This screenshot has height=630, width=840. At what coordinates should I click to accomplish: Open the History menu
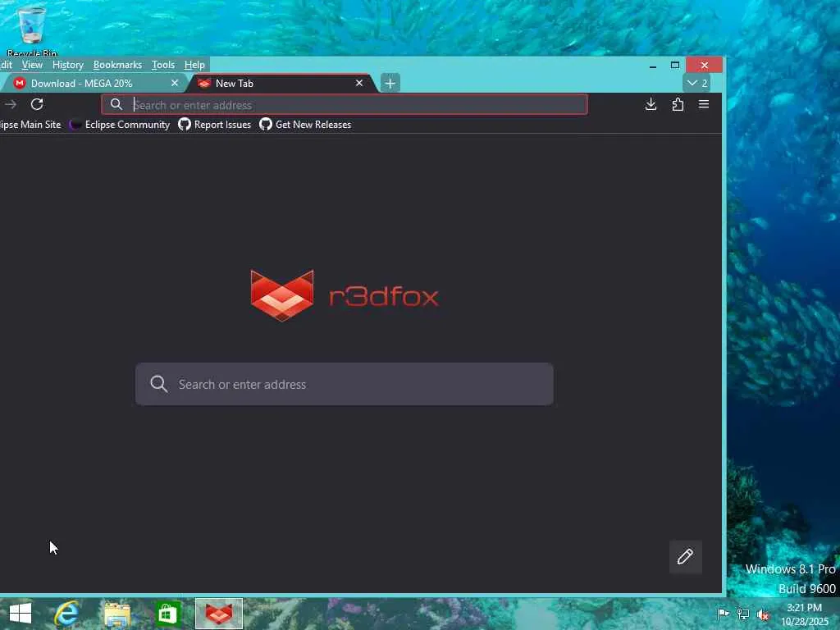pos(68,65)
